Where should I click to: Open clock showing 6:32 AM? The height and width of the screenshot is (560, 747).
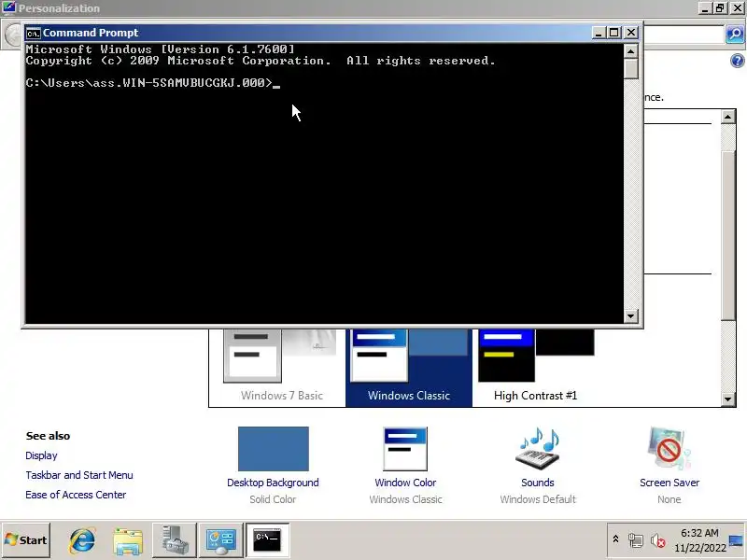coord(699,540)
